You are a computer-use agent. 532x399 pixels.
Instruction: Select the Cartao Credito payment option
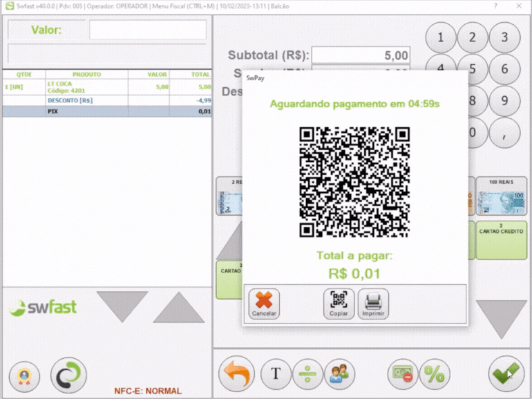[502, 240]
